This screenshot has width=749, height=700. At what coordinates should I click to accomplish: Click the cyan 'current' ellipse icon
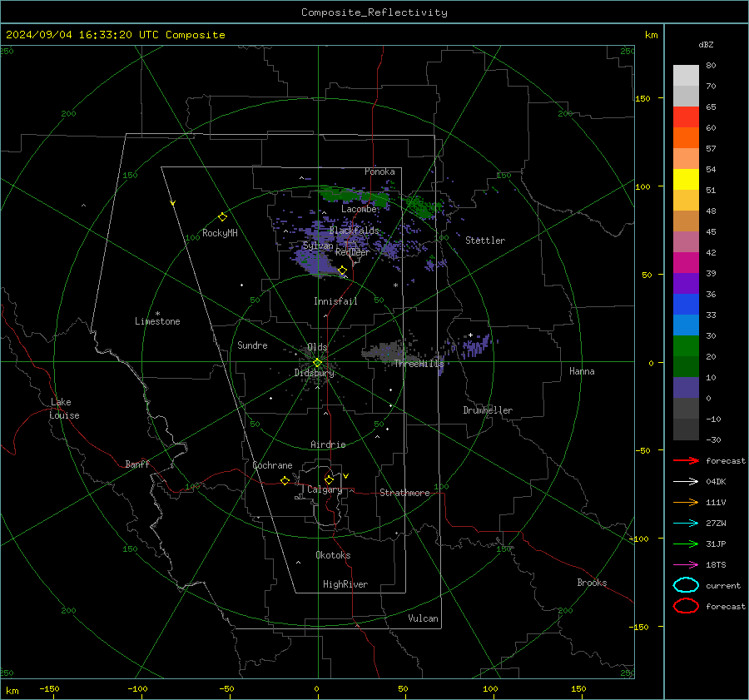click(686, 585)
